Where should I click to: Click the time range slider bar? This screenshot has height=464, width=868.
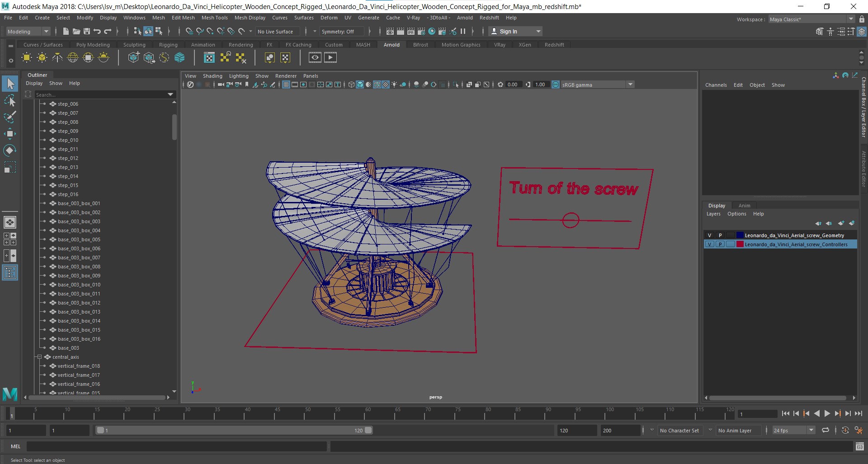234,431
